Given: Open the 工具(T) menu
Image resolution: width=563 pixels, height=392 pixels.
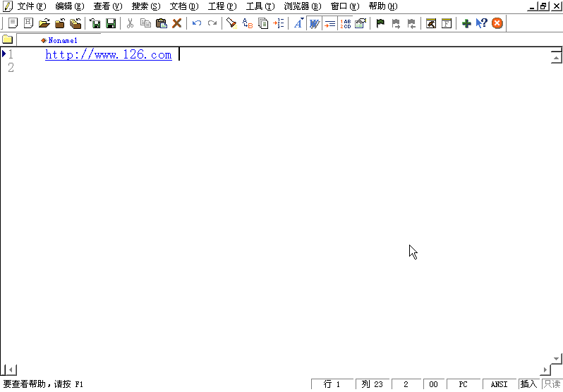Looking at the screenshot, I should point(260,6).
